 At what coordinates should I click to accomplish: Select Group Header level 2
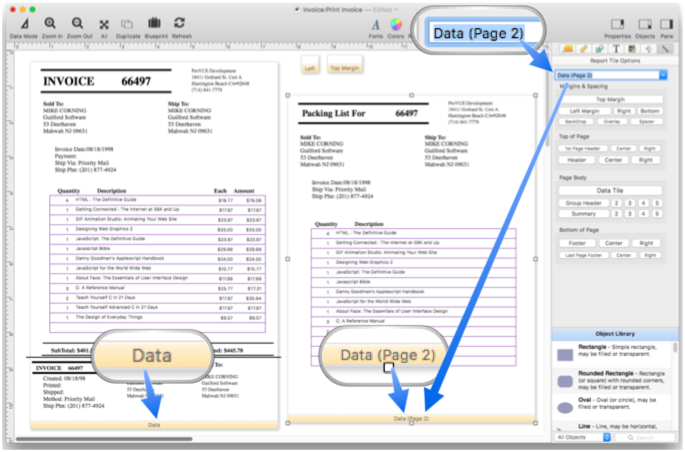616,203
